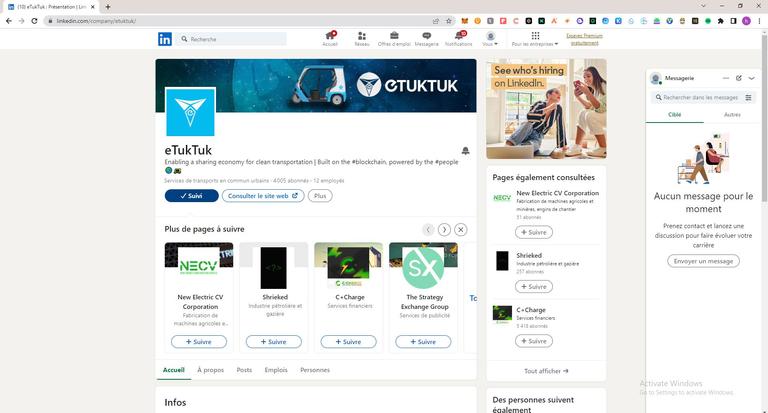
Task: Click the C+Charge sidebar logo
Action: pyautogui.click(x=502, y=314)
